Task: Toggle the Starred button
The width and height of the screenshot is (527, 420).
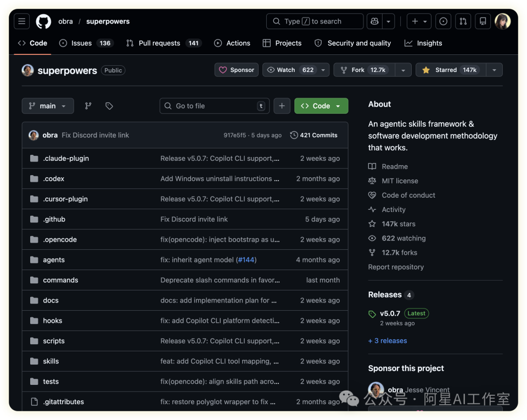Action: [x=451, y=70]
